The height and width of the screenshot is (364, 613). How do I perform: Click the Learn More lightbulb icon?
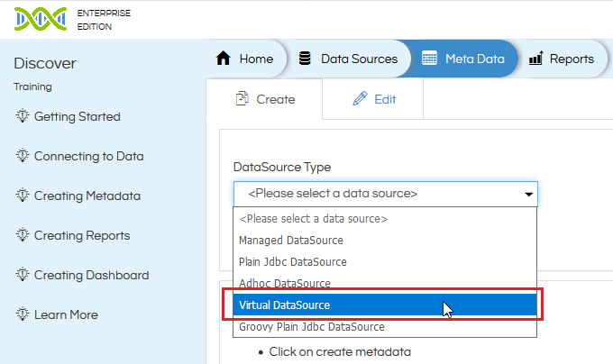[23, 314]
